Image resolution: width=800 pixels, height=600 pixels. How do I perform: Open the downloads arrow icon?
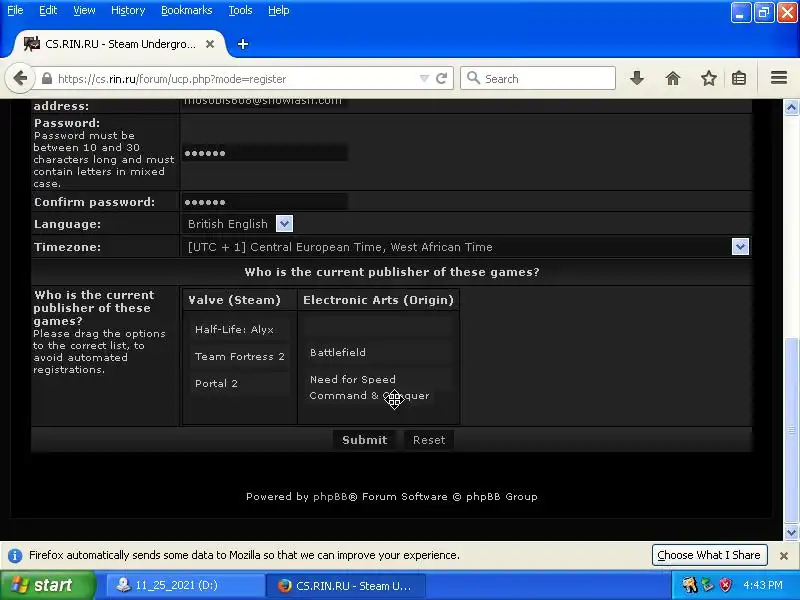coord(637,79)
